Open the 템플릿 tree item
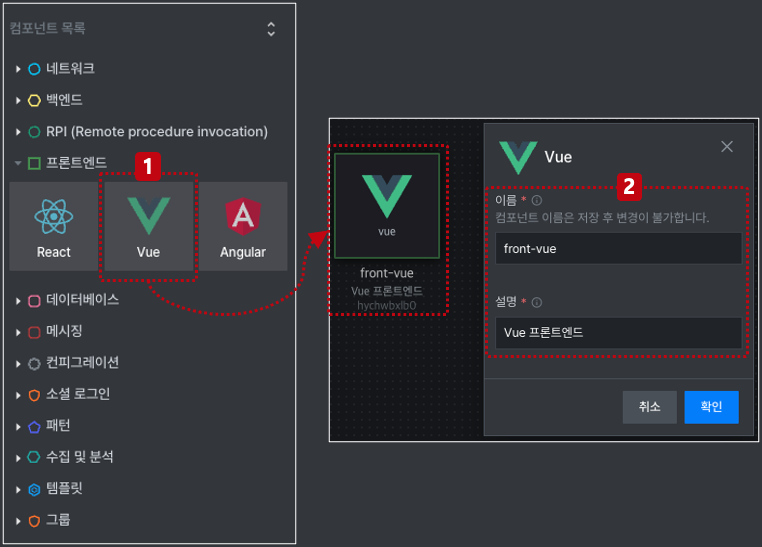 point(55,489)
